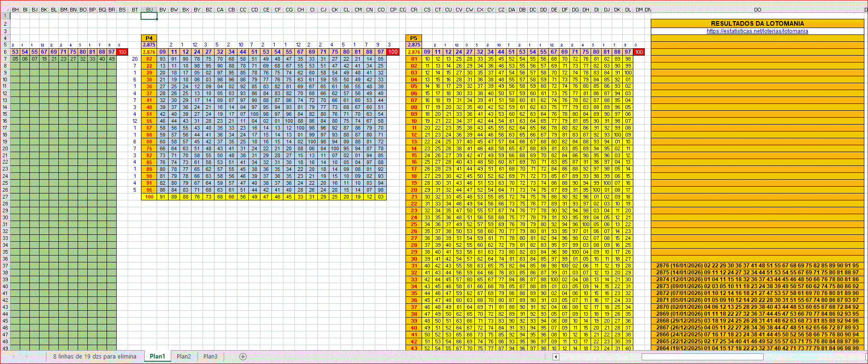
Task: Select the '8 linhas de 19 dzs' sheet tab
Action: (95, 357)
